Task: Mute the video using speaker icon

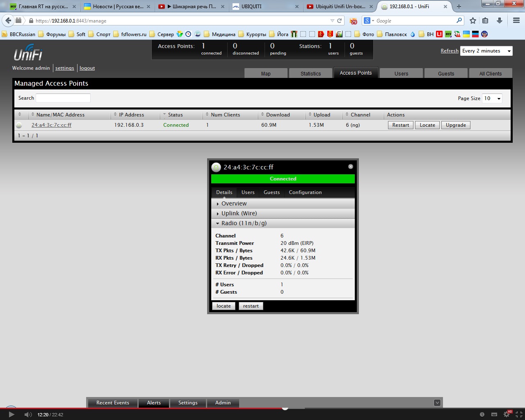Action: (28, 415)
